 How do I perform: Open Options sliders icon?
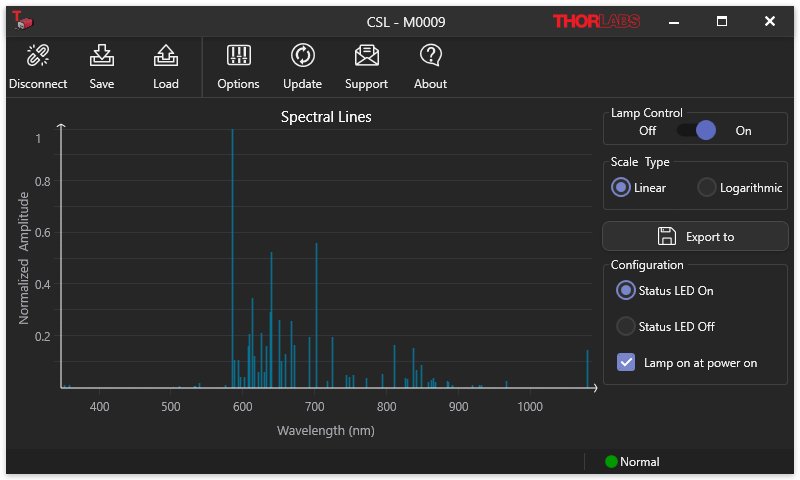coord(238,55)
